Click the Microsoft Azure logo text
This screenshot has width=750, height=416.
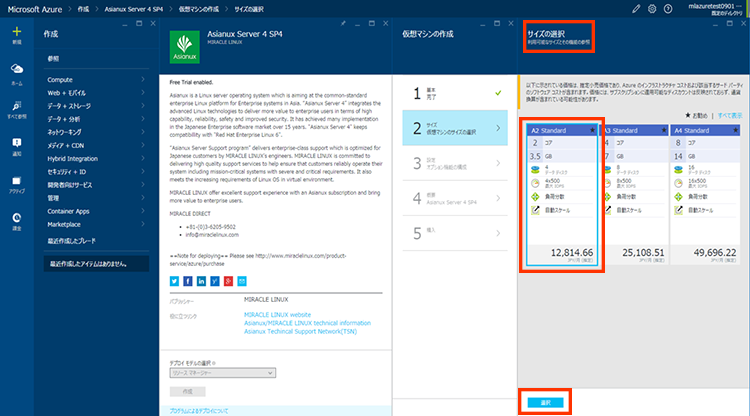(35, 9)
